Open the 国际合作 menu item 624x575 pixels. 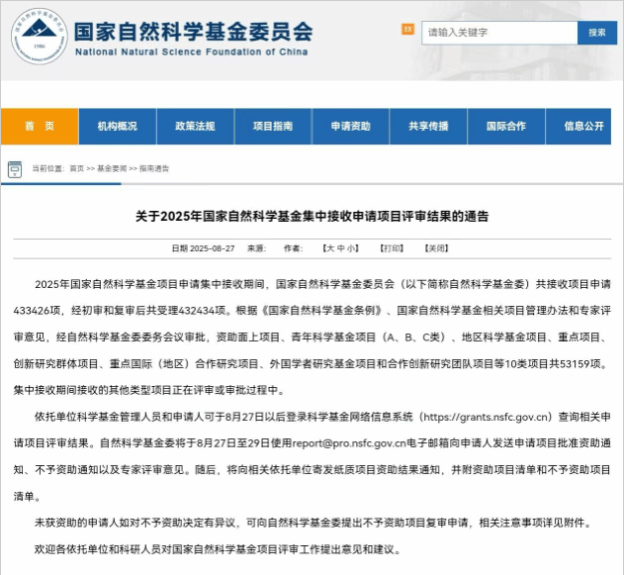point(506,126)
